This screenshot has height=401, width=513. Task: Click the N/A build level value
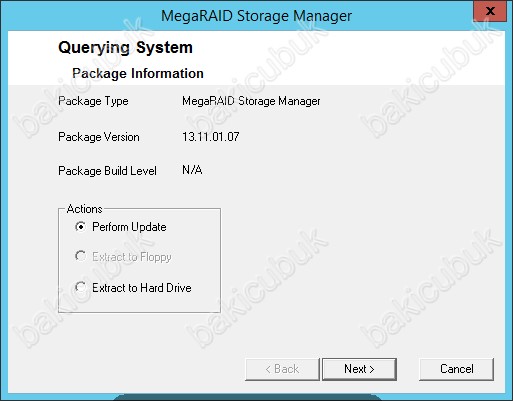click(x=192, y=170)
